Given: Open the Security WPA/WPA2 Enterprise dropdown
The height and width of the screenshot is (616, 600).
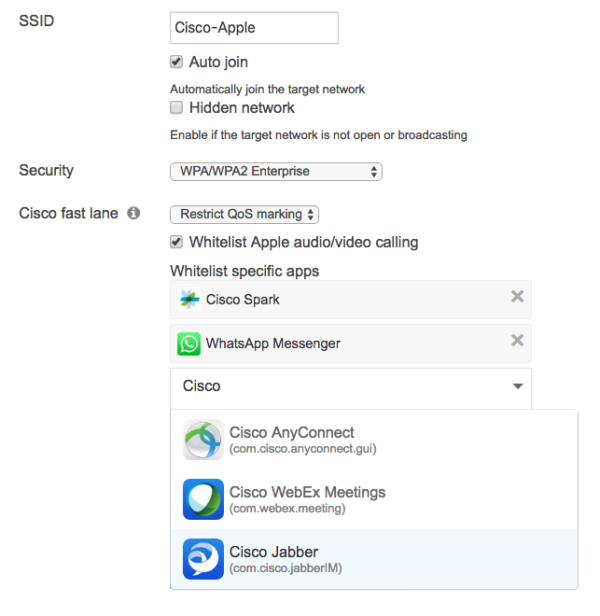Looking at the screenshot, I should [x=276, y=172].
